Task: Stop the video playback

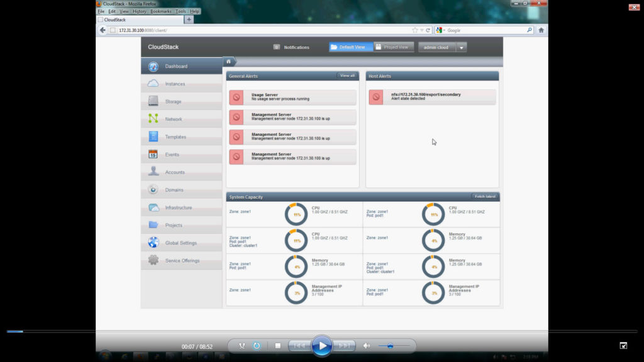Action: [x=278, y=346]
